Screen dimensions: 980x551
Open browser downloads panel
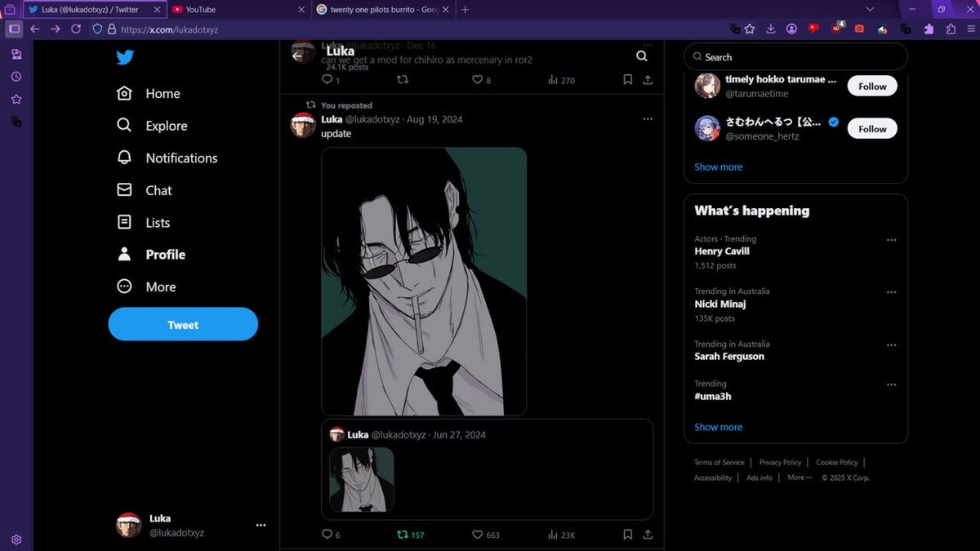(x=771, y=29)
